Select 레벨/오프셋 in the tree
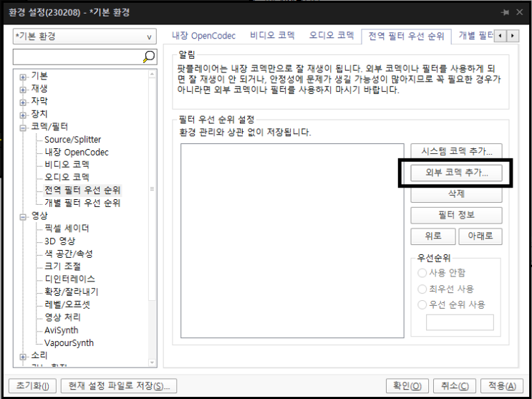This screenshot has width=532, height=399. 67,304
